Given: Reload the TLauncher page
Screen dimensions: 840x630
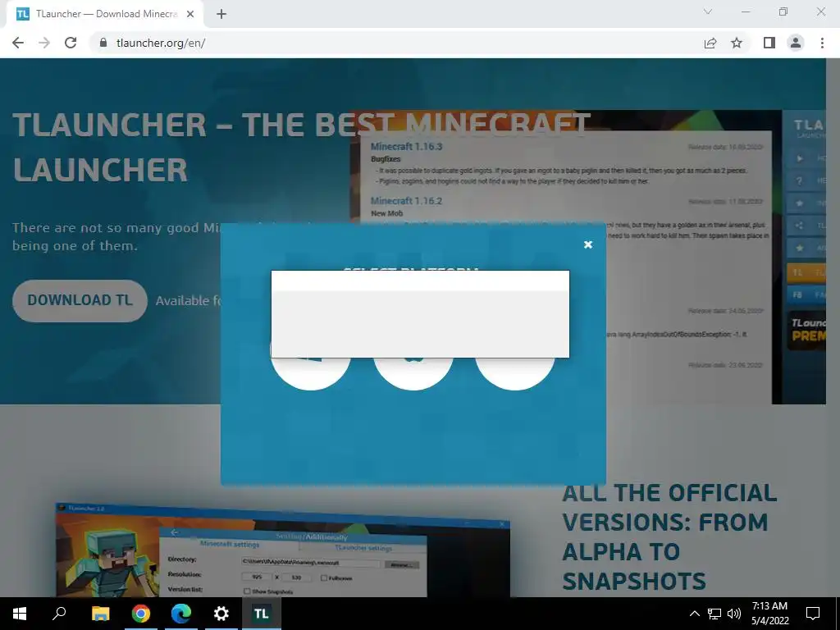Looking at the screenshot, I should [x=71, y=43].
